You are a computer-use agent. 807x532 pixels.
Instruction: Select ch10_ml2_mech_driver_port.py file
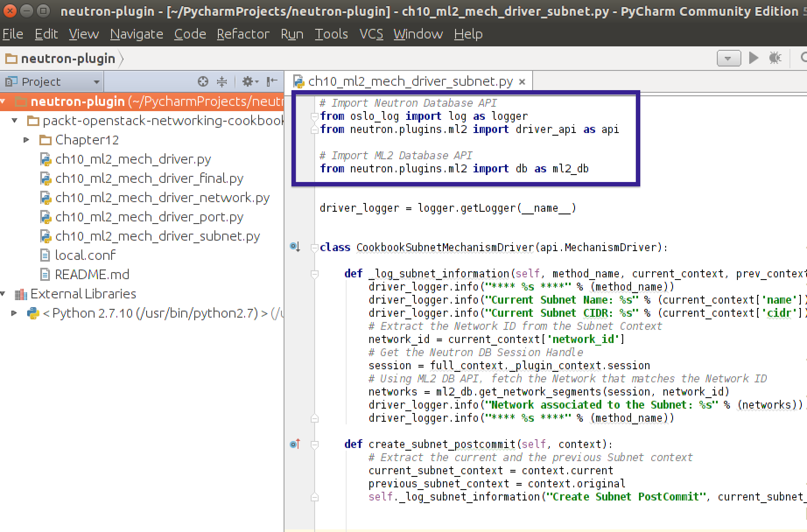(x=149, y=217)
